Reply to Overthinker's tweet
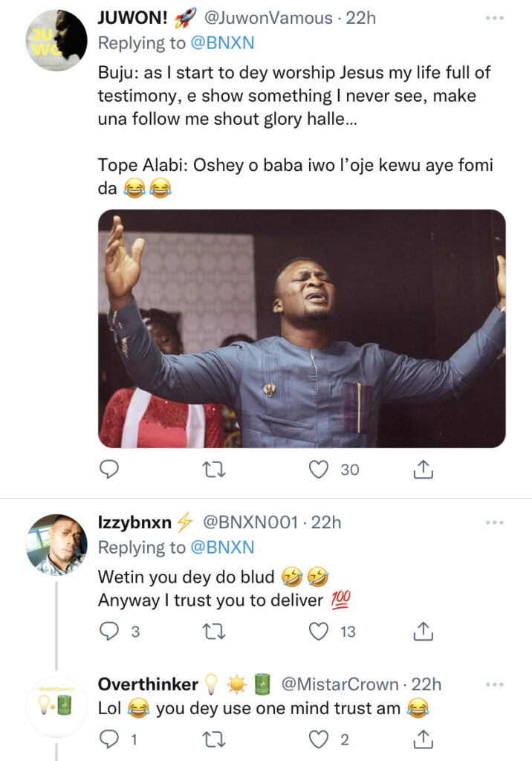 [109, 739]
